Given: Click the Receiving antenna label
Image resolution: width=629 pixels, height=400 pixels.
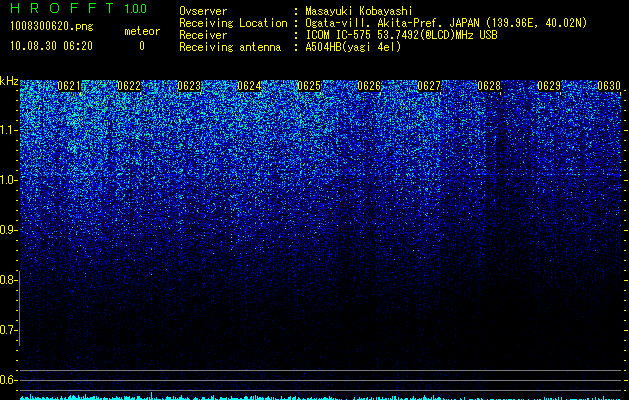Looking at the screenshot, I should pos(230,47).
